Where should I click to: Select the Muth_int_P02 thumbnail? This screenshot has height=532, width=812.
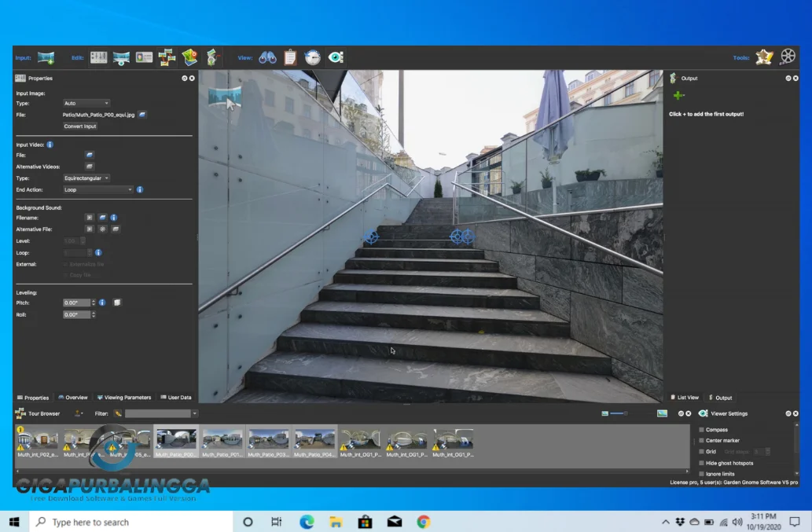[x=38, y=442]
